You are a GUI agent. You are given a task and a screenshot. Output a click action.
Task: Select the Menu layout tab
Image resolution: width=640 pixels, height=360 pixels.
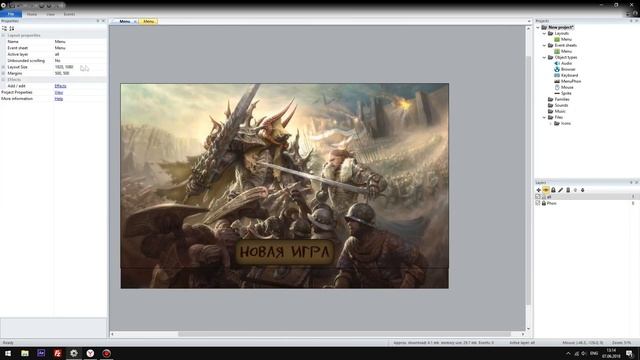tap(124, 21)
